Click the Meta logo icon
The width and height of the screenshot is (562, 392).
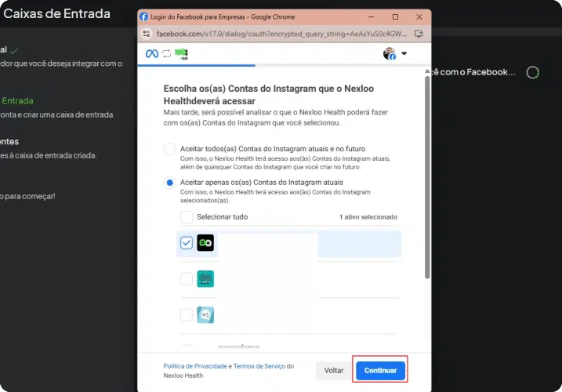tap(152, 54)
